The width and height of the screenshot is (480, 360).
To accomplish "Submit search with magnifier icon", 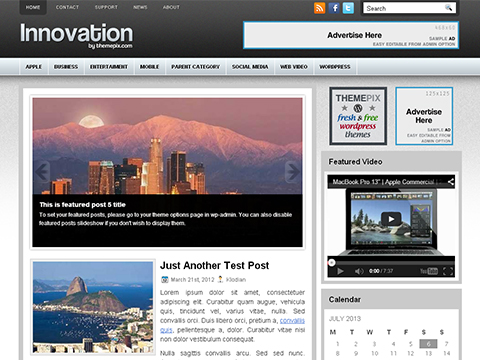I will pos(449,8).
